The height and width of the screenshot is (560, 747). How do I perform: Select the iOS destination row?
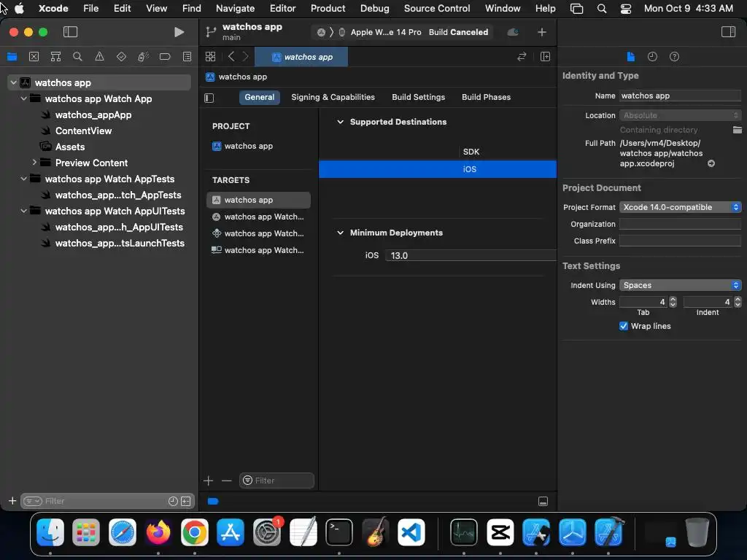coord(438,169)
